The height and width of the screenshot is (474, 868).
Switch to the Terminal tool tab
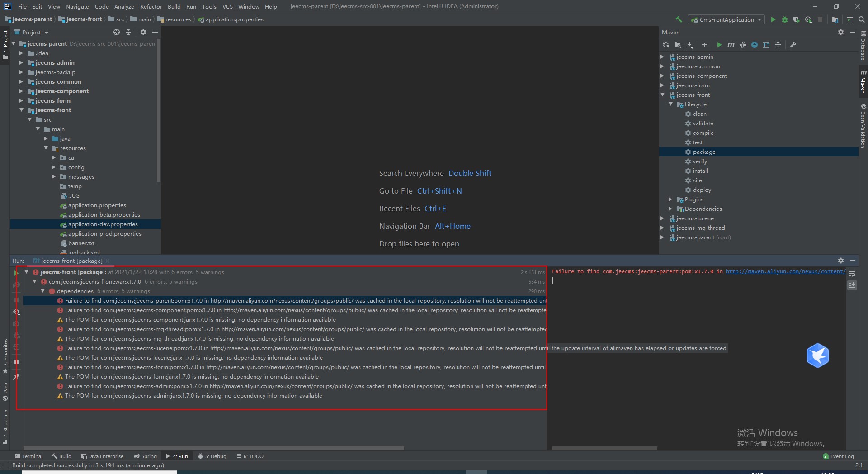(28, 456)
